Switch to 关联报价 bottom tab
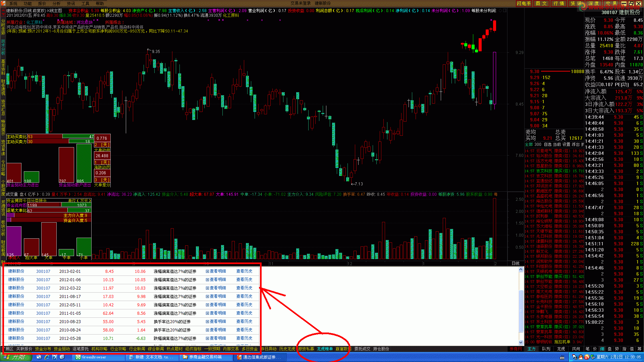 point(24,349)
